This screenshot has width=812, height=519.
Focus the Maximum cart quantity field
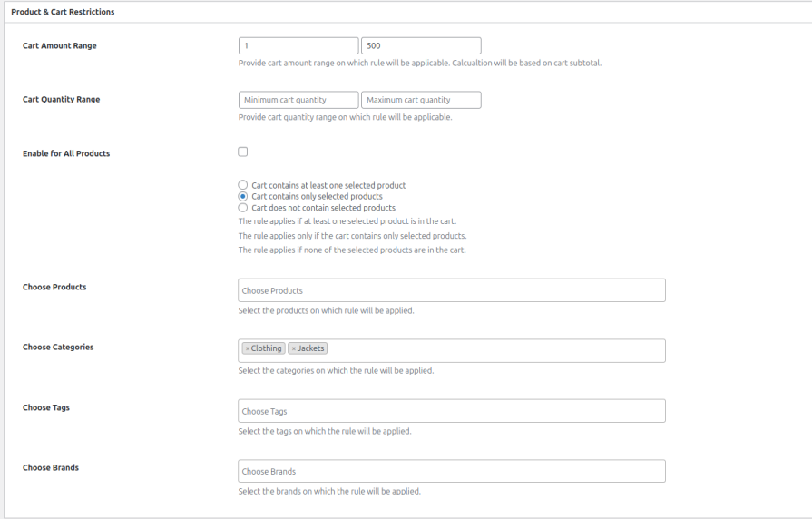[x=421, y=100]
